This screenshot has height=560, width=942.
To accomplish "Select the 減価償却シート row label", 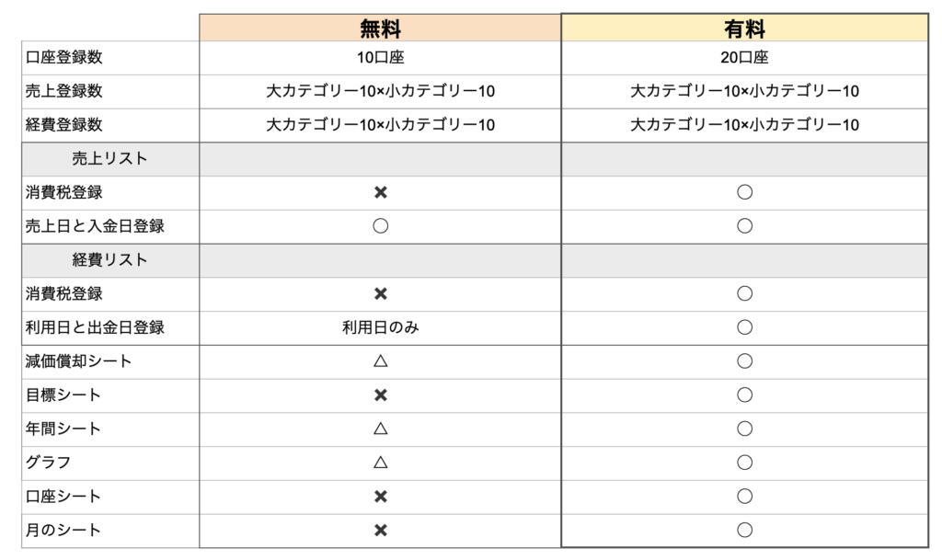I will [x=79, y=360].
